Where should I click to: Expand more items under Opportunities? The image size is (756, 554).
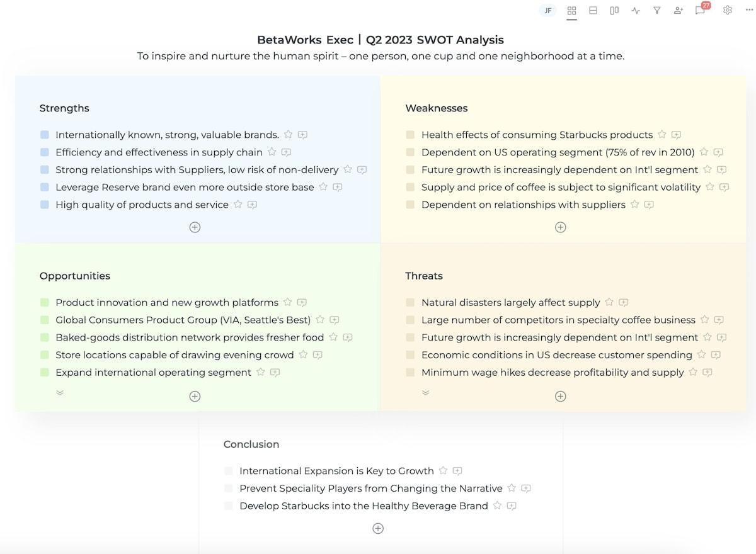tap(60, 392)
